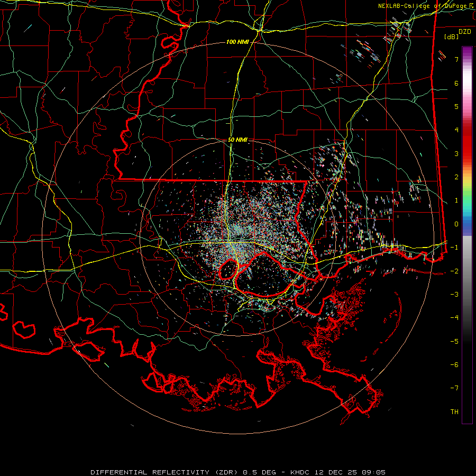Click the 3 value on the color scale
Image resolution: width=476 pixels, height=476 pixels.
(x=456, y=153)
